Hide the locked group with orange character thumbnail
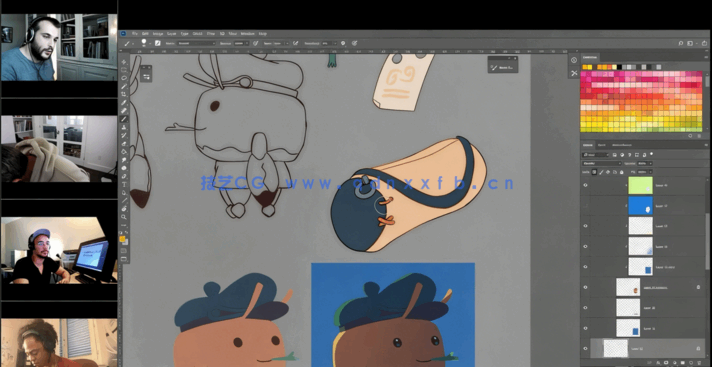 (x=585, y=287)
